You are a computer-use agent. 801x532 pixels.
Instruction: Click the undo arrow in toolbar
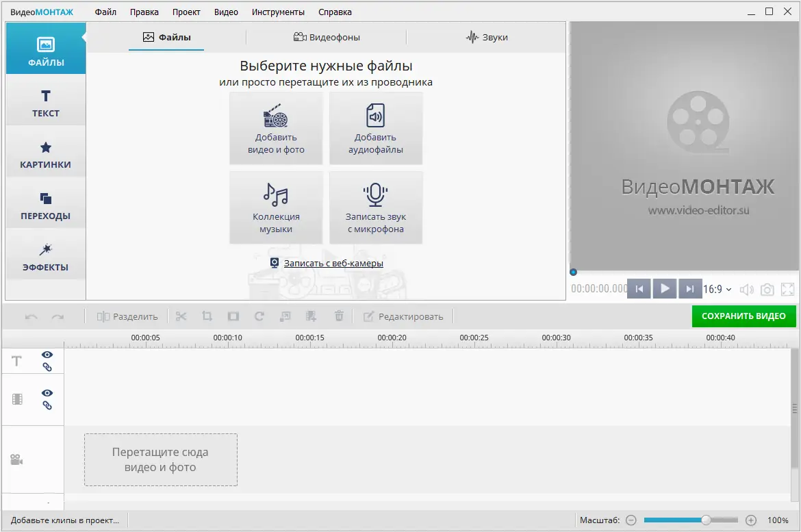coord(31,317)
